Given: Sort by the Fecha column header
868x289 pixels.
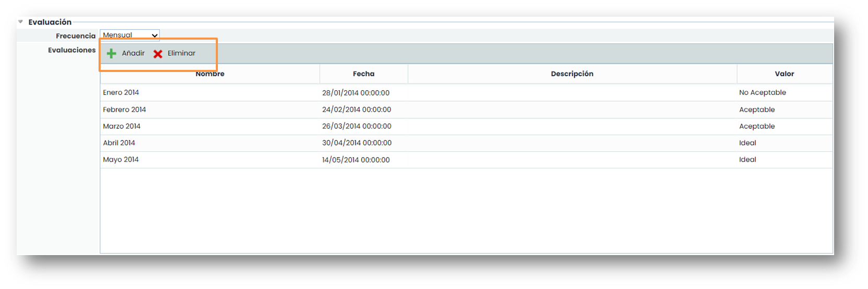Looking at the screenshot, I should point(363,74).
